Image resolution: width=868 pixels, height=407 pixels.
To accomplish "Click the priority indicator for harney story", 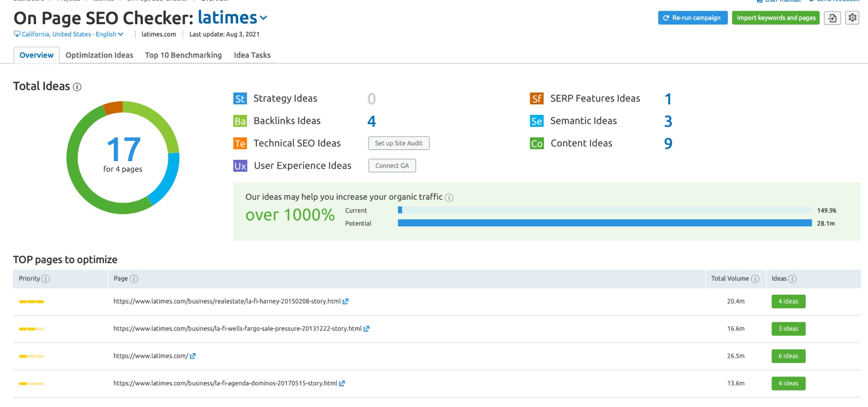I will [x=31, y=302].
